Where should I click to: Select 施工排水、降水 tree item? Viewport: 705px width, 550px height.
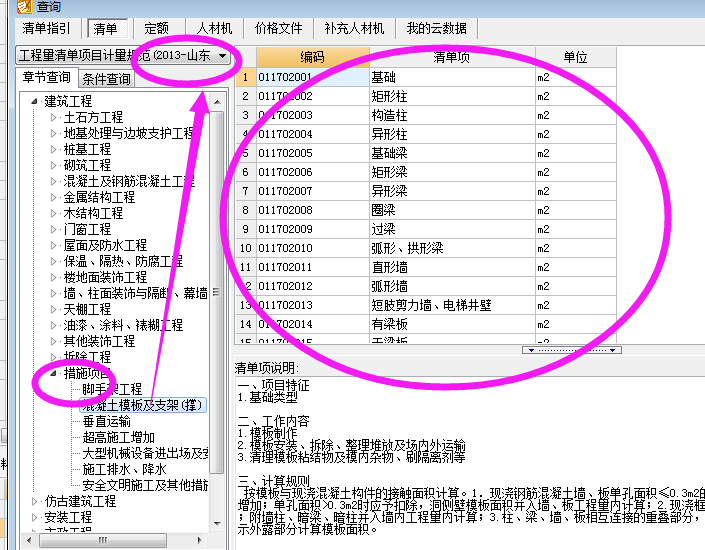[124, 470]
